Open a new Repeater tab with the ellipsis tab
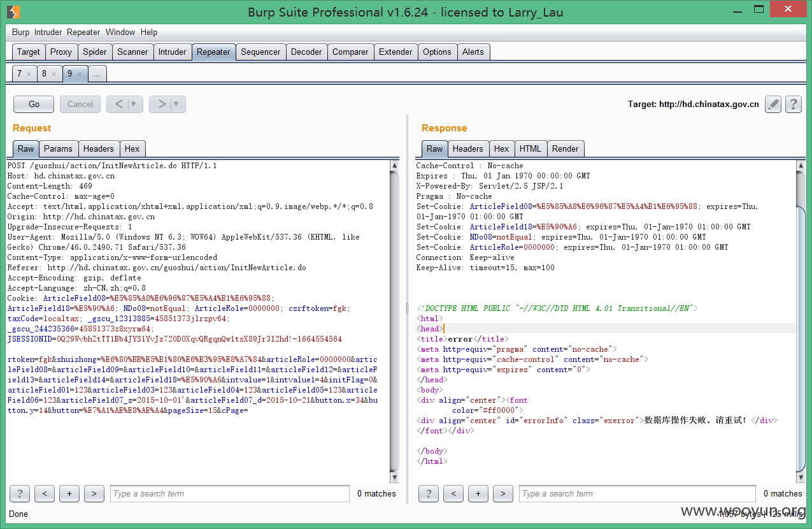Image resolution: width=812 pixels, height=529 pixels. click(x=97, y=74)
